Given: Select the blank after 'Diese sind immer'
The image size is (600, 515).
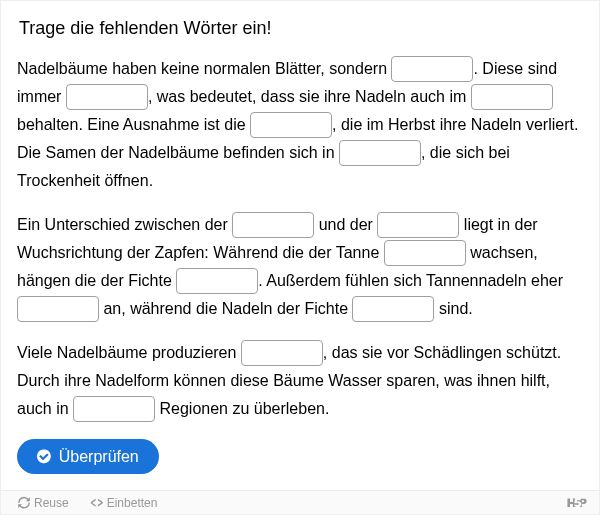Looking at the screenshot, I should 107,97.
